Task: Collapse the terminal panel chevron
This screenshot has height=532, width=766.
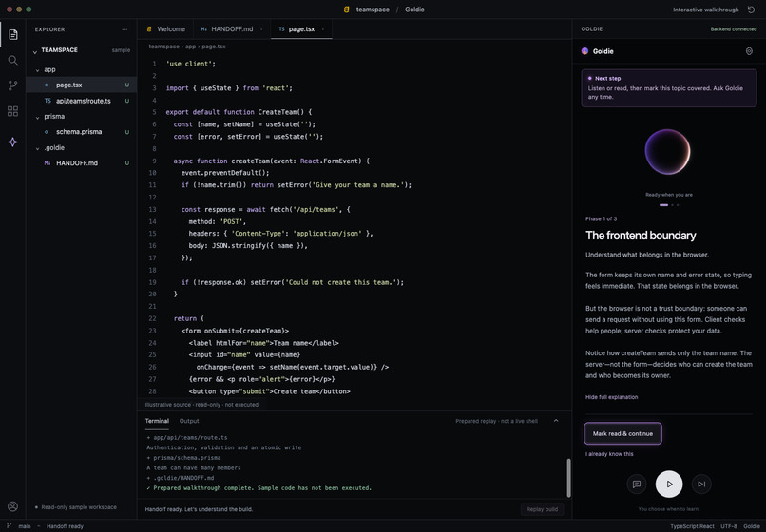Action: click(x=556, y=421)
